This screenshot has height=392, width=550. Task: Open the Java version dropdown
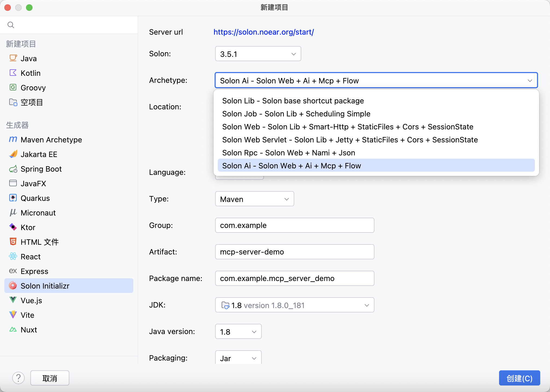(238, 332)
